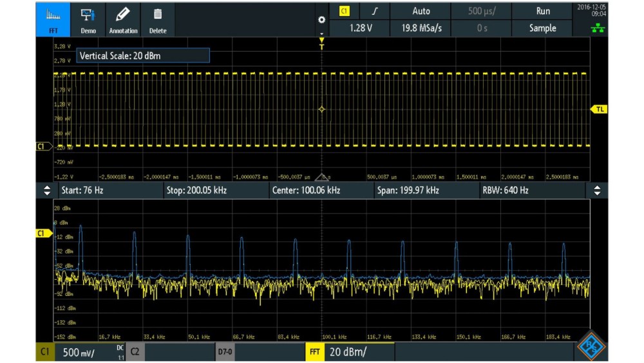Click the green network status icon
This screenshot has width=644, height=363.
(598, 28)
